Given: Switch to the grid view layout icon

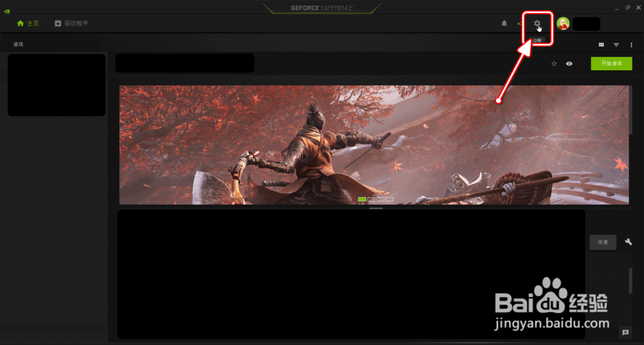Looking at the screenshot, I should pyautogui.click(x=601, y=44).
